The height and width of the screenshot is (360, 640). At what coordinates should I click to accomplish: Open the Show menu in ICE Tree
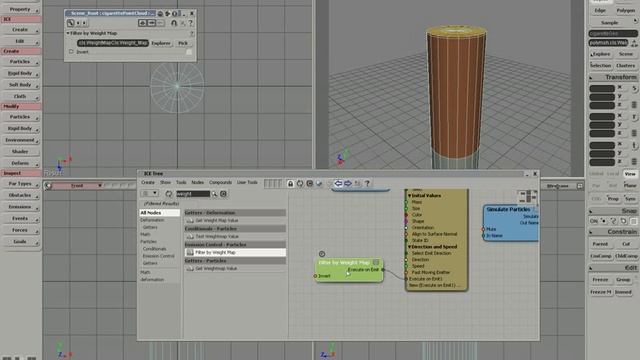click(x=165, y=182)
